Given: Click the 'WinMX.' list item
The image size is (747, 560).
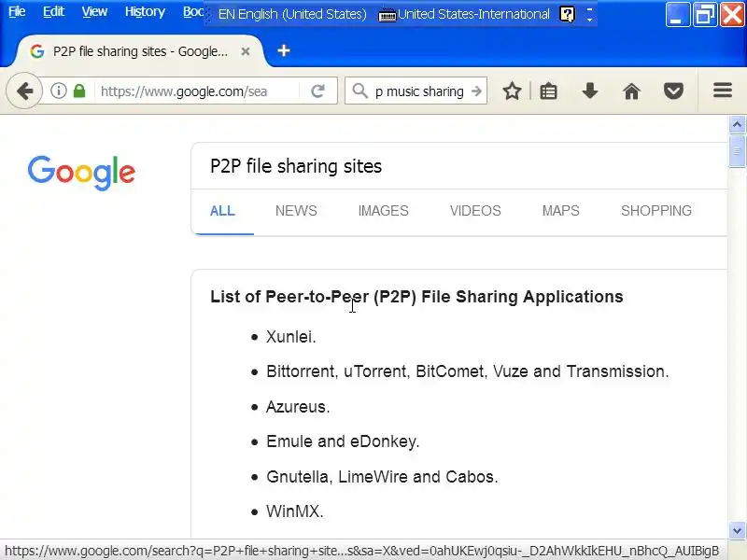Looking at the screenshot, I should 294,511.
